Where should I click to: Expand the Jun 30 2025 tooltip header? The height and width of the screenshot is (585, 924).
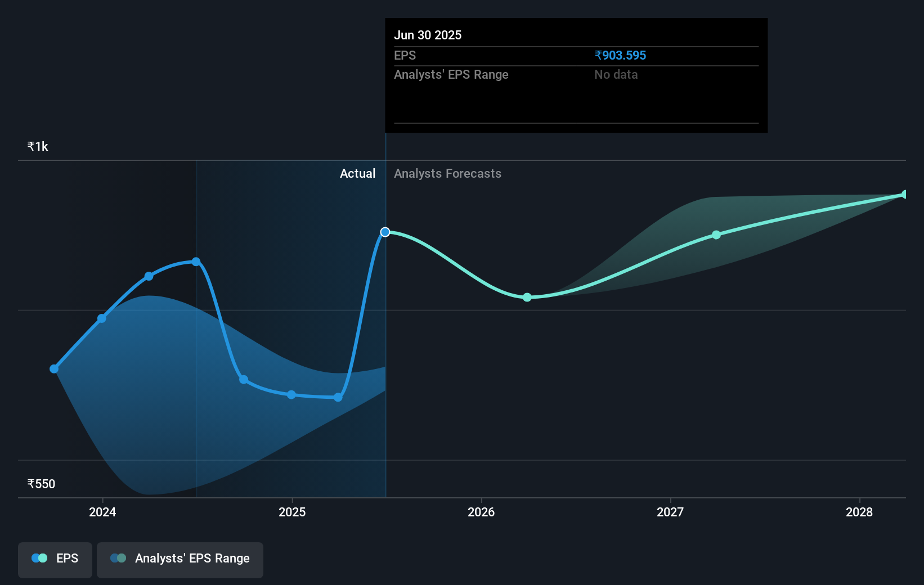[x=428, y=35]
